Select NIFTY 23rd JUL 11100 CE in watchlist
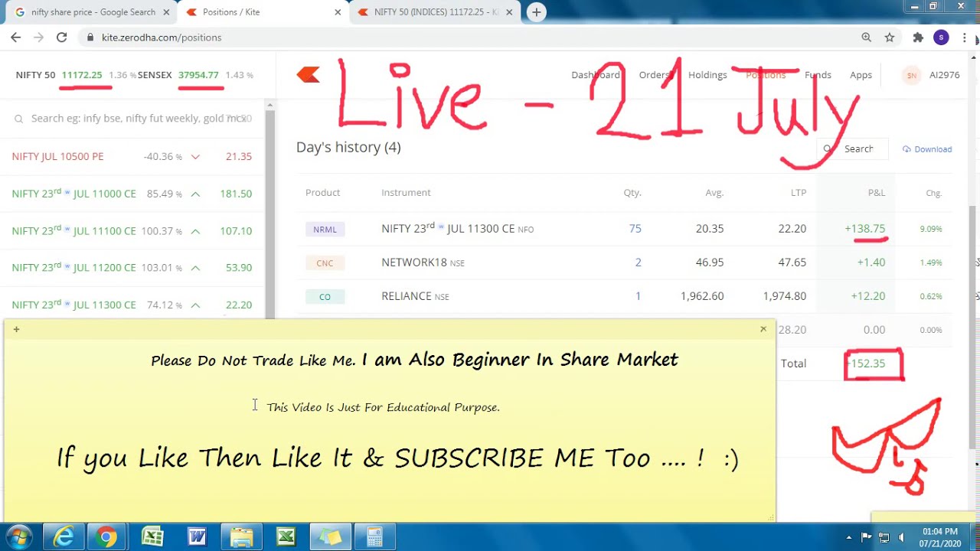Viewport: 980px width, 551px height. coord(132,230)
